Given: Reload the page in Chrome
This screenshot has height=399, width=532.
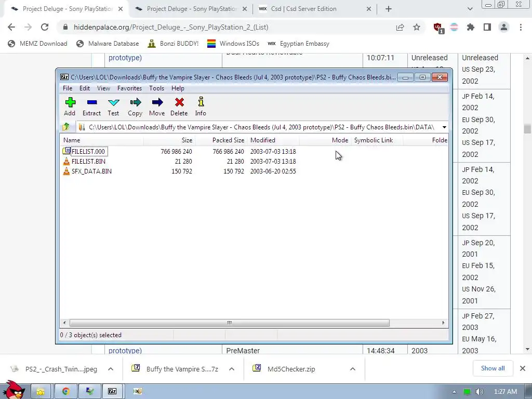Looking at the screenshot, I should [45, 27].
